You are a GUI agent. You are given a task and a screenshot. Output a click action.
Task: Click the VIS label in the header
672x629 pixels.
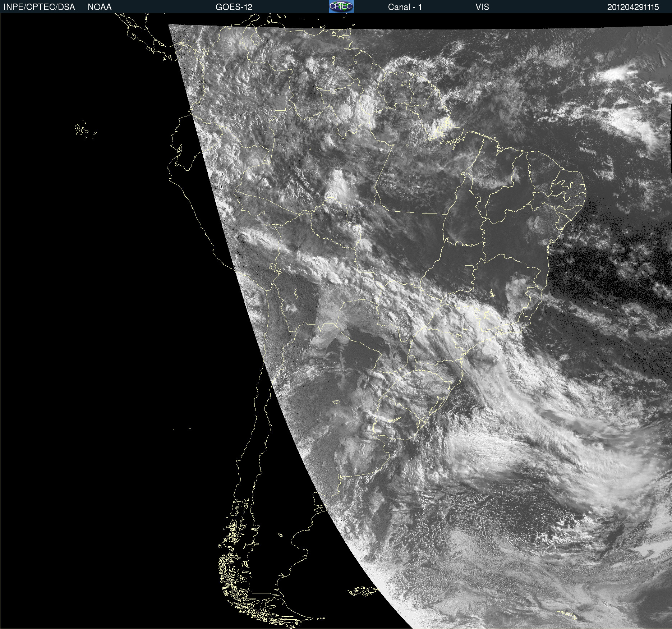(x=482, y=7)
